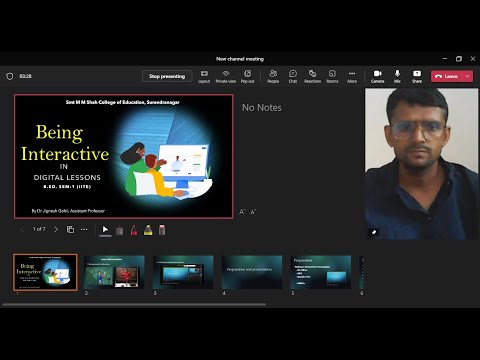480x360 pixels.
Task: Select the cursor pointer tool
Action: tap(105, 230)
